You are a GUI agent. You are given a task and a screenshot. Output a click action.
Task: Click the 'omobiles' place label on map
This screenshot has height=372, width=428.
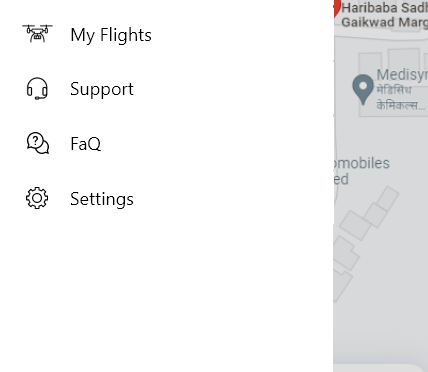click(x=361, y=163)
